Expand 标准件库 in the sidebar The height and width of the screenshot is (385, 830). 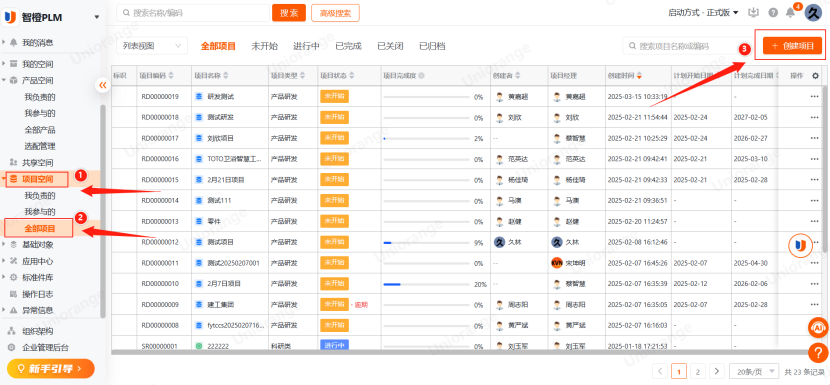pos(4,277)
